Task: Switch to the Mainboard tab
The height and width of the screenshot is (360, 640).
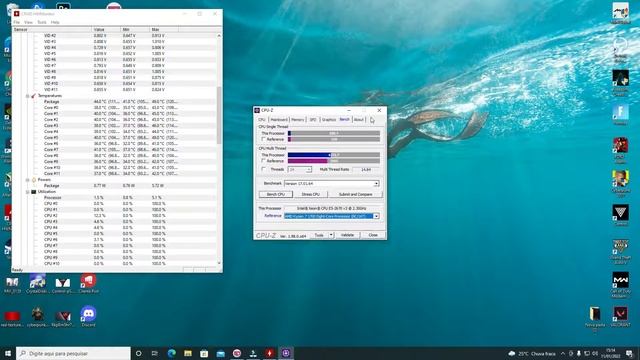Action: click(x=279, y=120)
